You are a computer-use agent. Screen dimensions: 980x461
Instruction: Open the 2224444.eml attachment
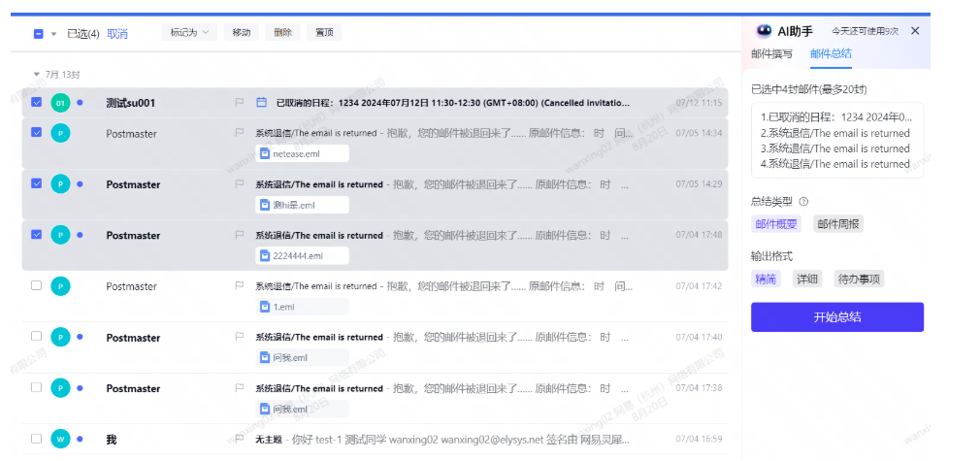302,255
